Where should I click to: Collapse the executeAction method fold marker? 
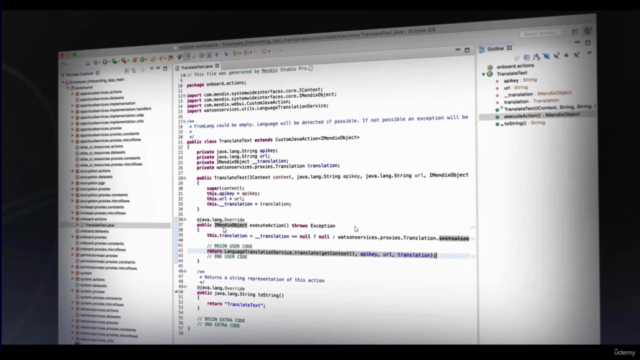pos(184,220)
